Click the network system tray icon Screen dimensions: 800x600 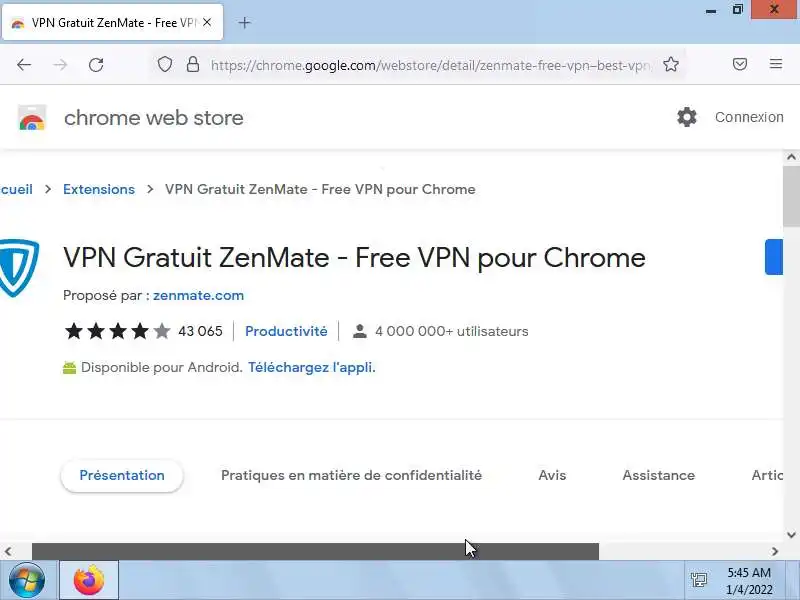pos(698,580)
